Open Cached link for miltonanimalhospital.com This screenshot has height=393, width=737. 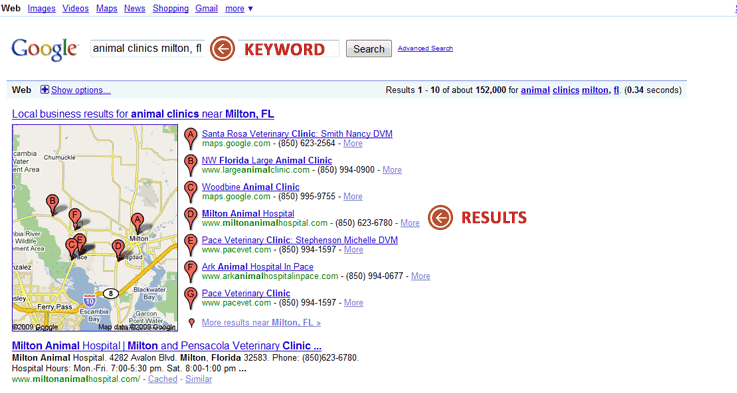163,379
